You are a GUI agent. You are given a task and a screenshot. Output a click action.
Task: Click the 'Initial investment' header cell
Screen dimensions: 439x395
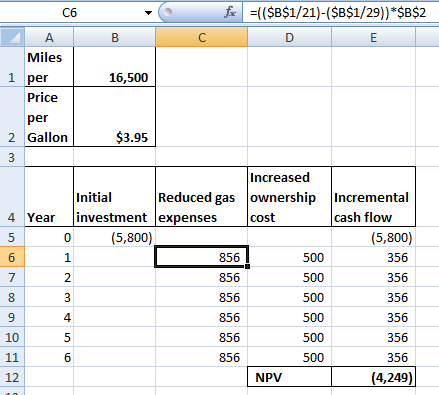click(x=114, y=197)
